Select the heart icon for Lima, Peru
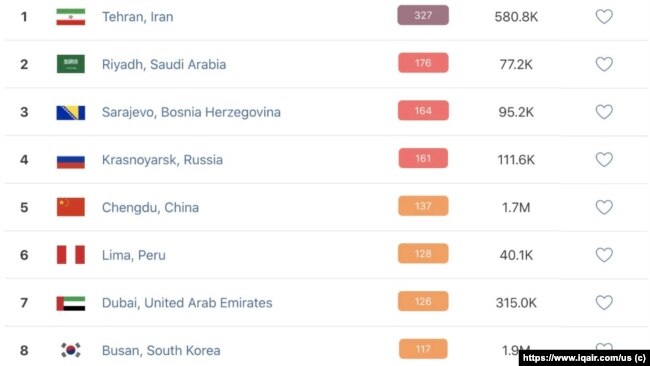Image resolution: width=650 pixels, height=366 pixels. [604, 255]
